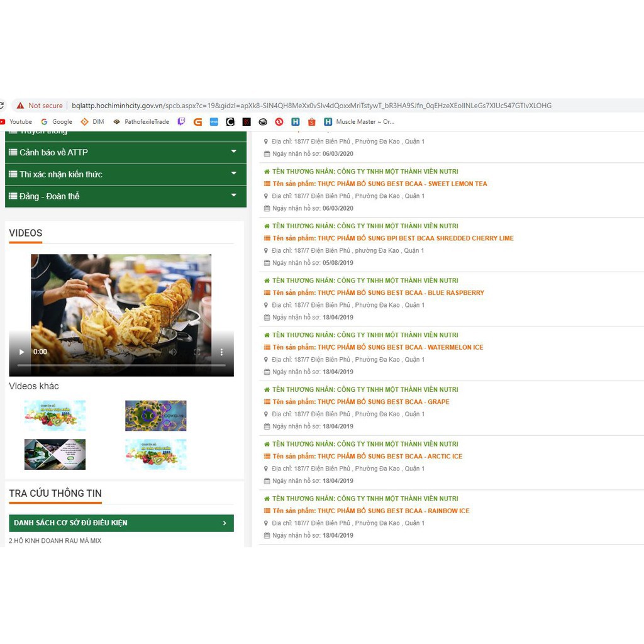The image size is (644, 644).
Task: Open the bottom-right vegetables video thumbnail
Action: click(x=156, y=454)
